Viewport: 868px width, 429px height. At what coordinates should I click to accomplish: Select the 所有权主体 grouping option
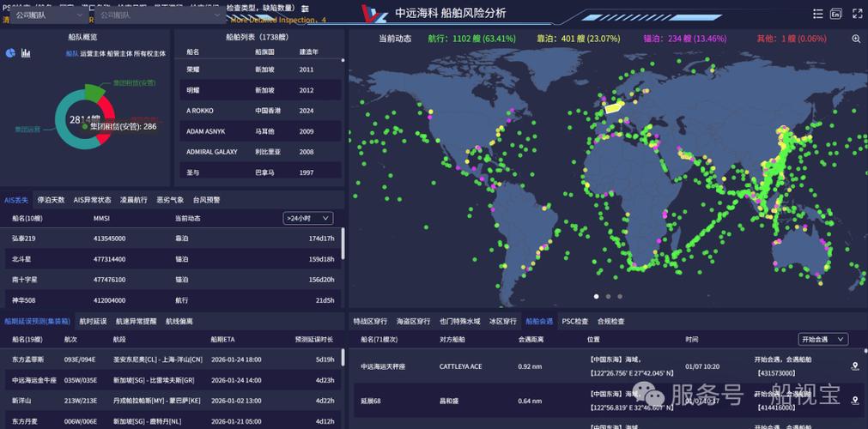[149, 54]
